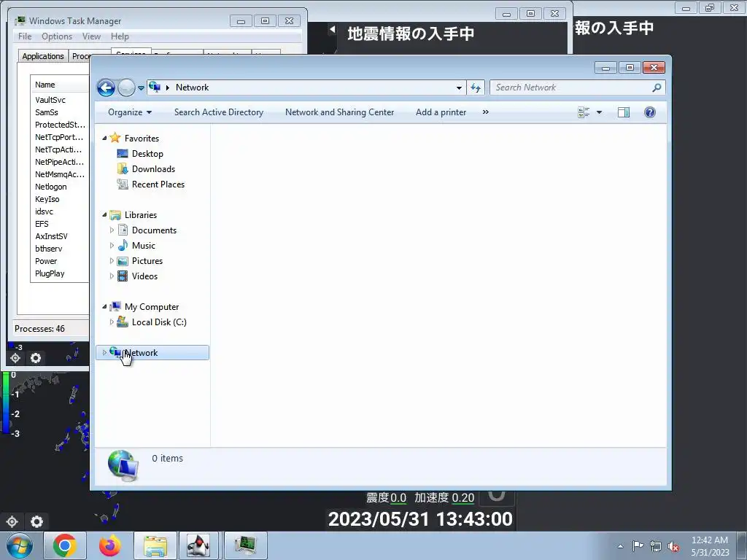The height and width of the screenshot is (560, 747).
Task: Open the Windows Start menu
Action: (20, 545)
